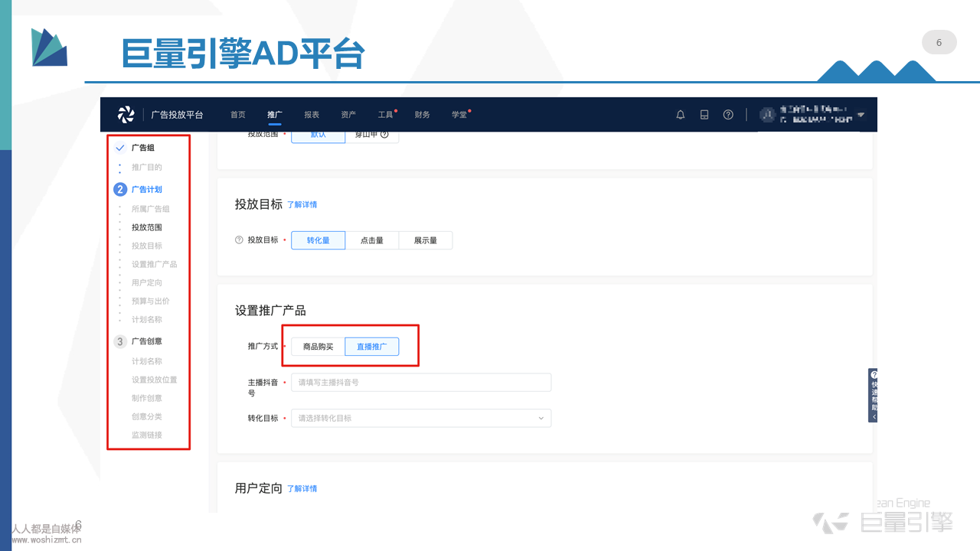
Task: Go to 首页 tab
Action: pos(238,115)
